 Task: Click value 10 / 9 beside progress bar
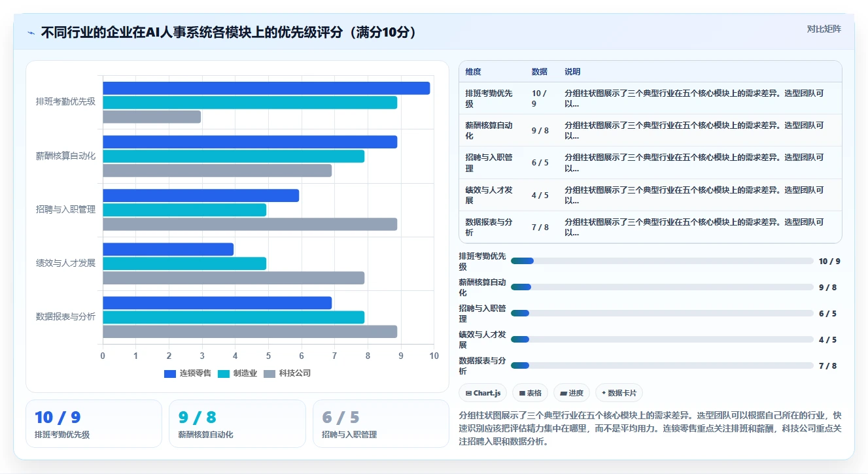coord(829,262)
